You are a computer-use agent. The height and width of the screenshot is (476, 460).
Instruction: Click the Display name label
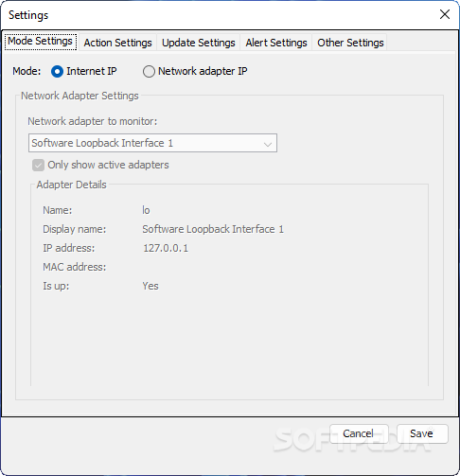pyautogui.click(x=75, y=229)
